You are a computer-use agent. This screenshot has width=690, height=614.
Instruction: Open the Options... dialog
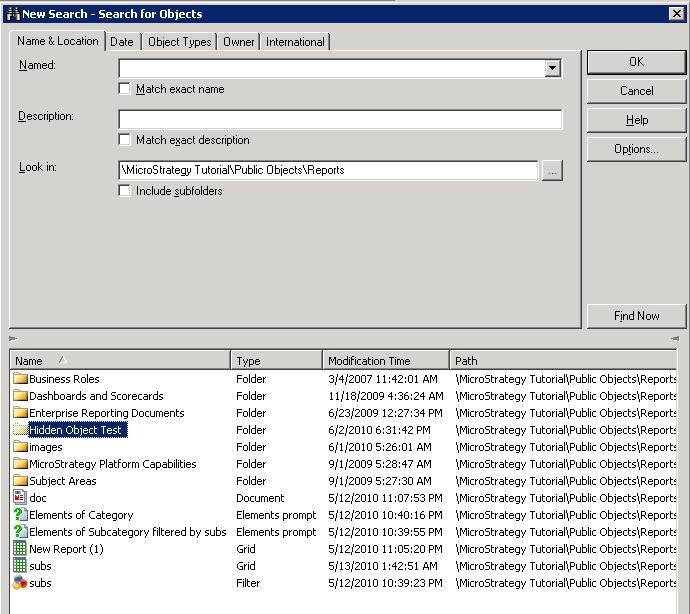[636, 149]
